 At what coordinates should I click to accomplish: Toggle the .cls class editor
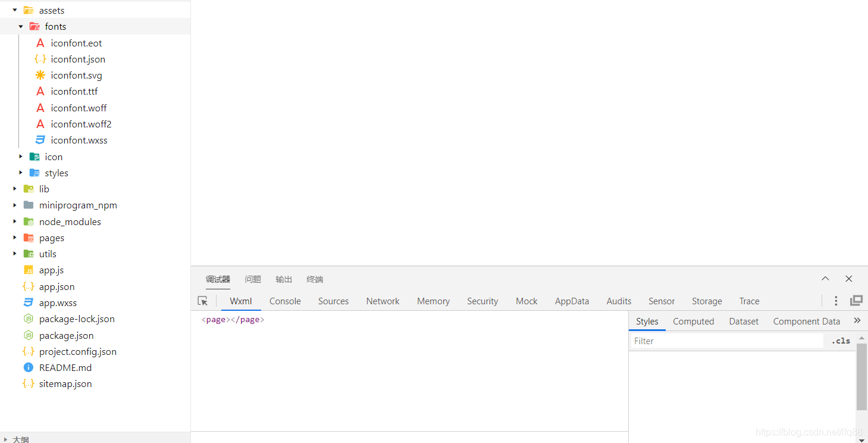coord(841,341)
